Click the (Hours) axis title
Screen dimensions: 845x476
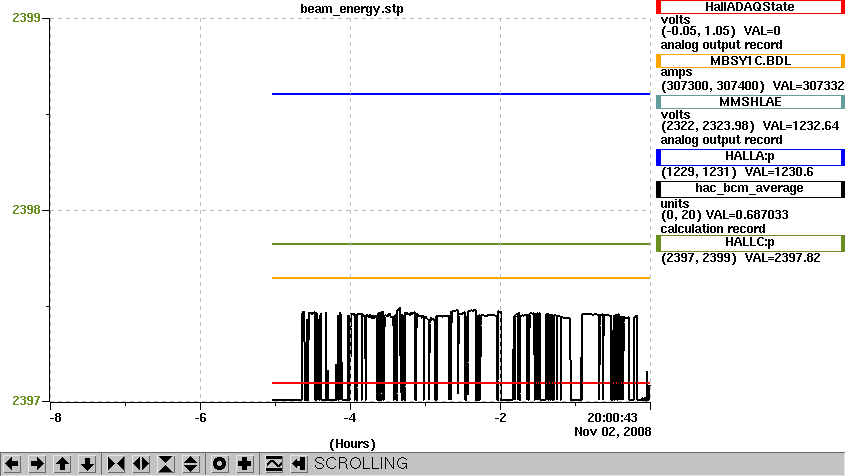[x=352, y=444]
